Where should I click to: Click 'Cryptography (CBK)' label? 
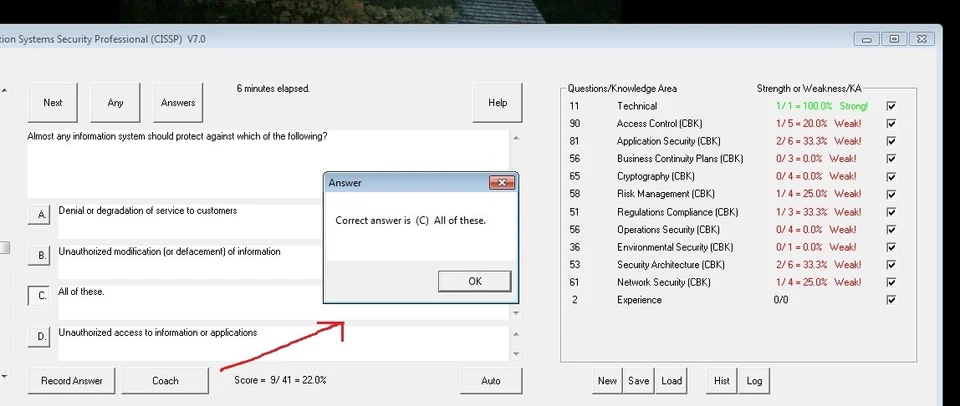pos(656,176)
